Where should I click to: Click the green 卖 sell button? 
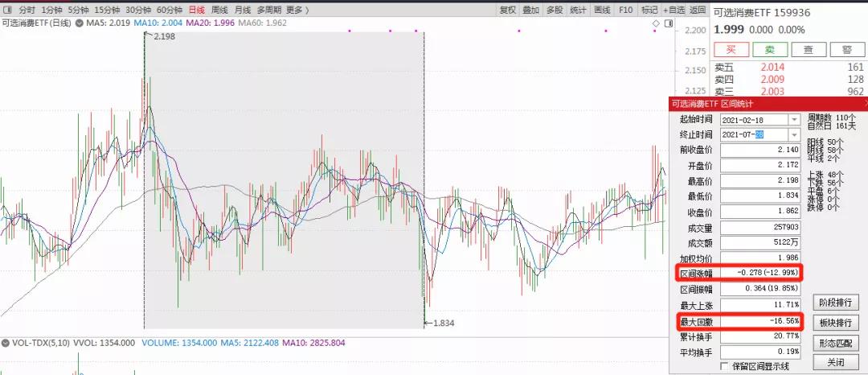pos(768,50)
